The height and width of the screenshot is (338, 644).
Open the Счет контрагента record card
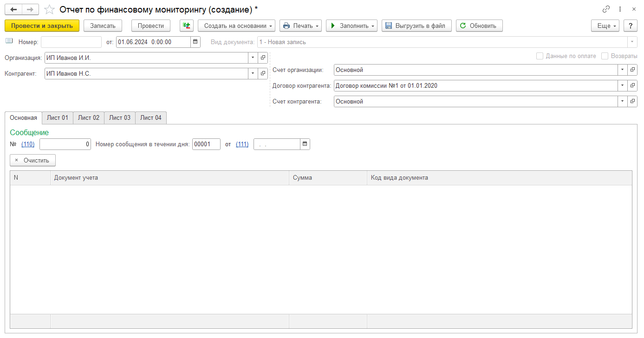[x=632, y=101]
